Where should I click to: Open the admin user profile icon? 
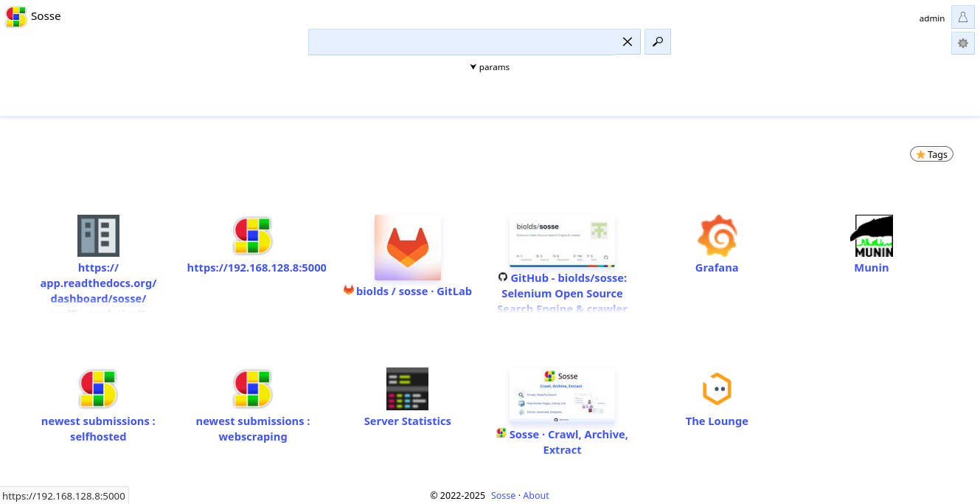(963, 17)
